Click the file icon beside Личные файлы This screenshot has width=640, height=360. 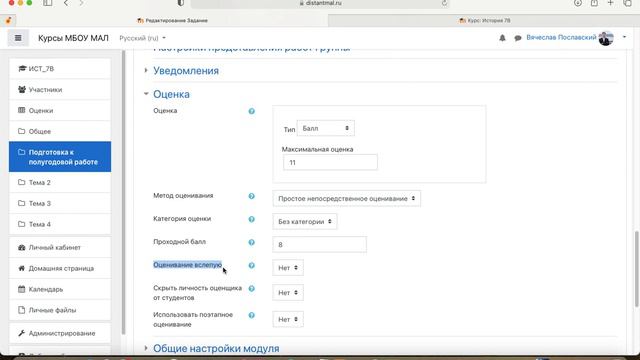coord(22,310)
